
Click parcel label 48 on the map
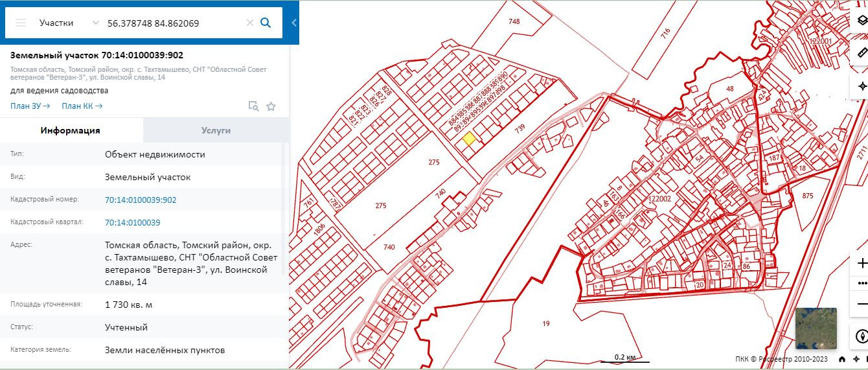coord(730,88)
